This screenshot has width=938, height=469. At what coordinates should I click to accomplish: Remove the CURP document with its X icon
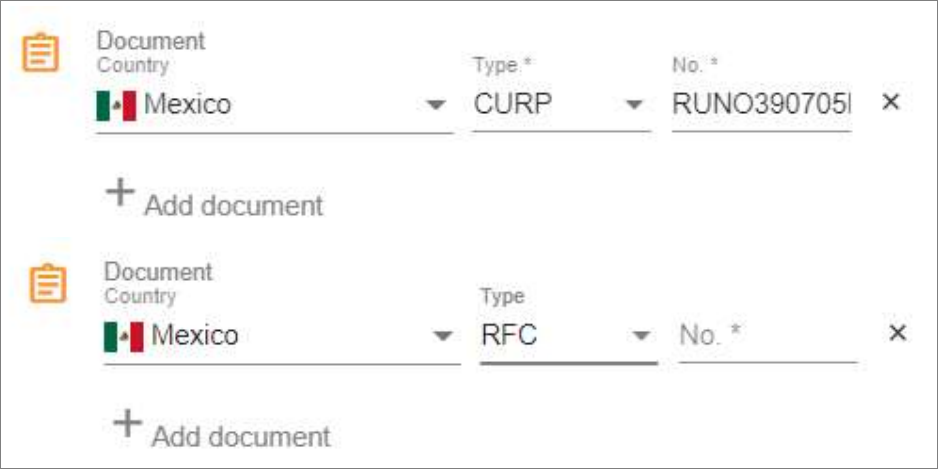(891, 102)
